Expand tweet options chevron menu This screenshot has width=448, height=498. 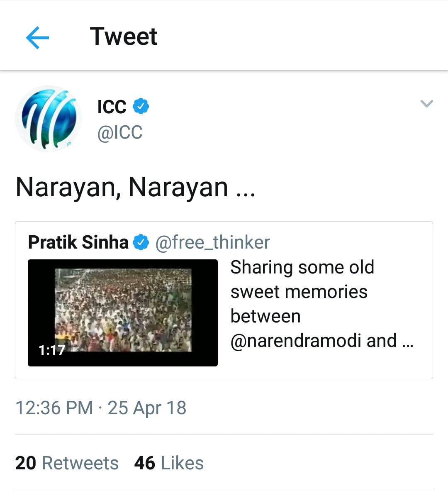pyautogui.click(x=426, y=104)
